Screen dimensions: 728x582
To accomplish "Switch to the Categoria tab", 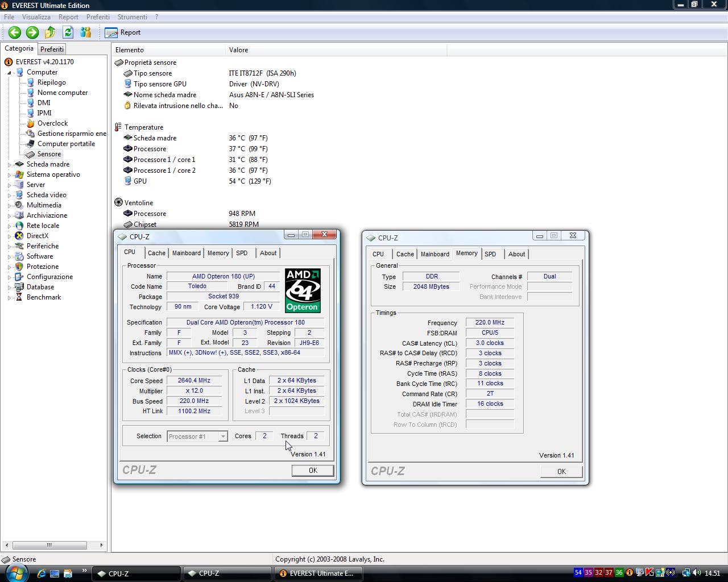I will [19, 48].
